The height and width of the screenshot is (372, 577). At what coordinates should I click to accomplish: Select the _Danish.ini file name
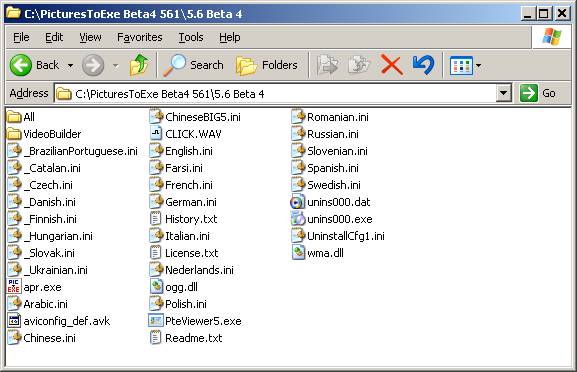tap(49, 202)
